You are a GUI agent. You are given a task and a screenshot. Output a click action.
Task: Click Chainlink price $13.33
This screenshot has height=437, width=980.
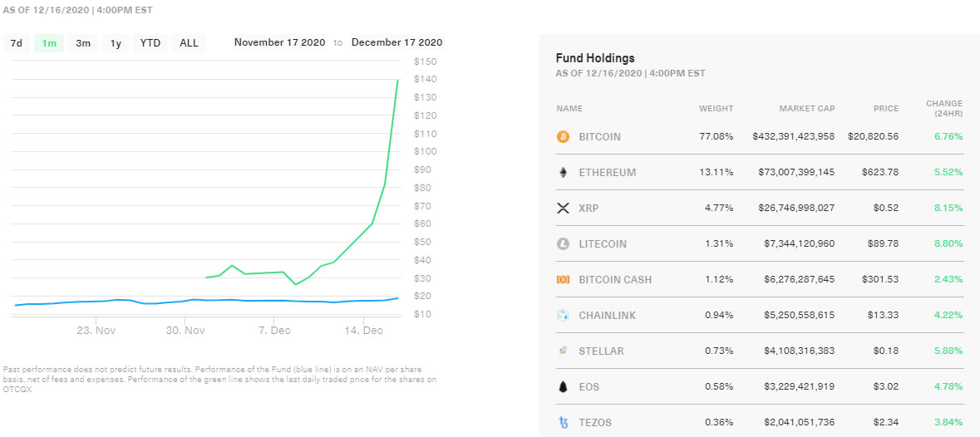pyautogui.click(x=883, y=315)
